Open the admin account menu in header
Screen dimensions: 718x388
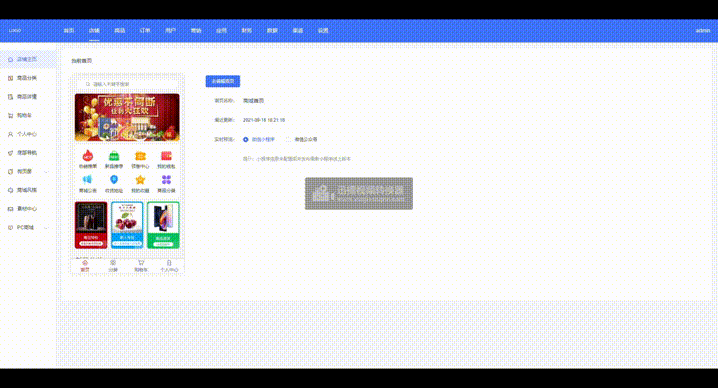pyautogui.click(x=703, y=30)
